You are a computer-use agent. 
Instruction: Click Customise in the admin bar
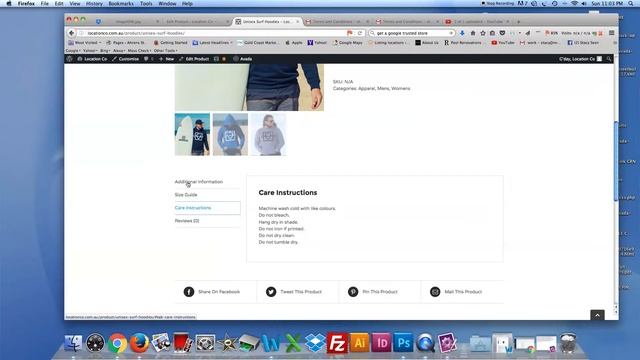[125, 59]
